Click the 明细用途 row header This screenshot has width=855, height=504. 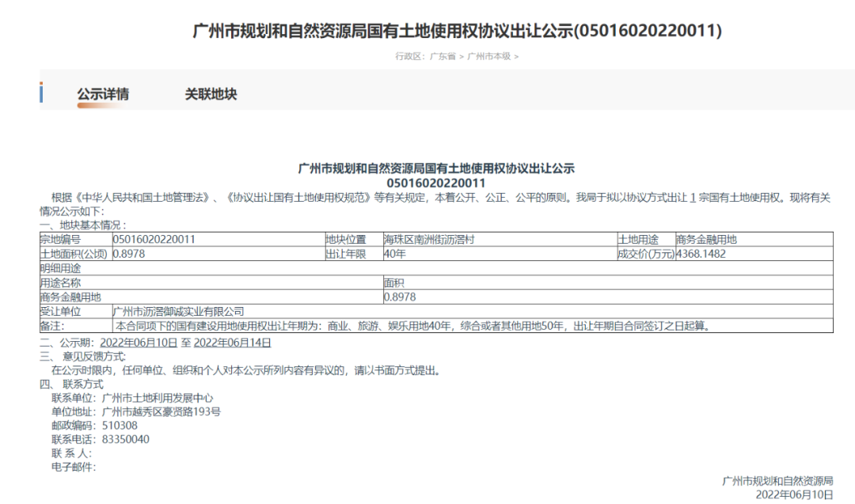point(436,268)
